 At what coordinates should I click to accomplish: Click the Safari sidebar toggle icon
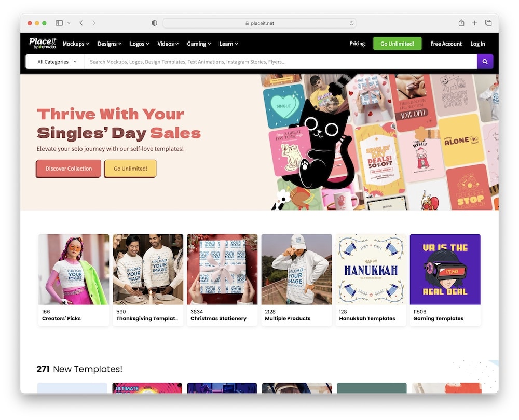(59, 23)
